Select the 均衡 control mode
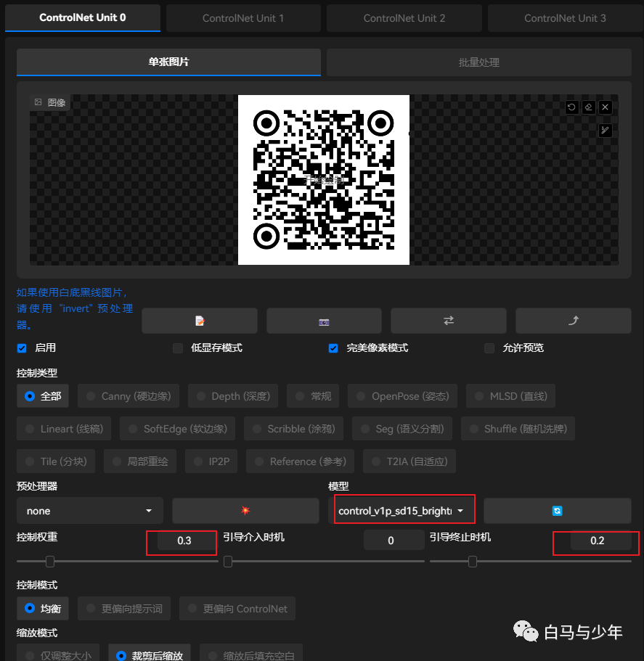Viewport: 644px width, 661px height. tap(43, 608)
